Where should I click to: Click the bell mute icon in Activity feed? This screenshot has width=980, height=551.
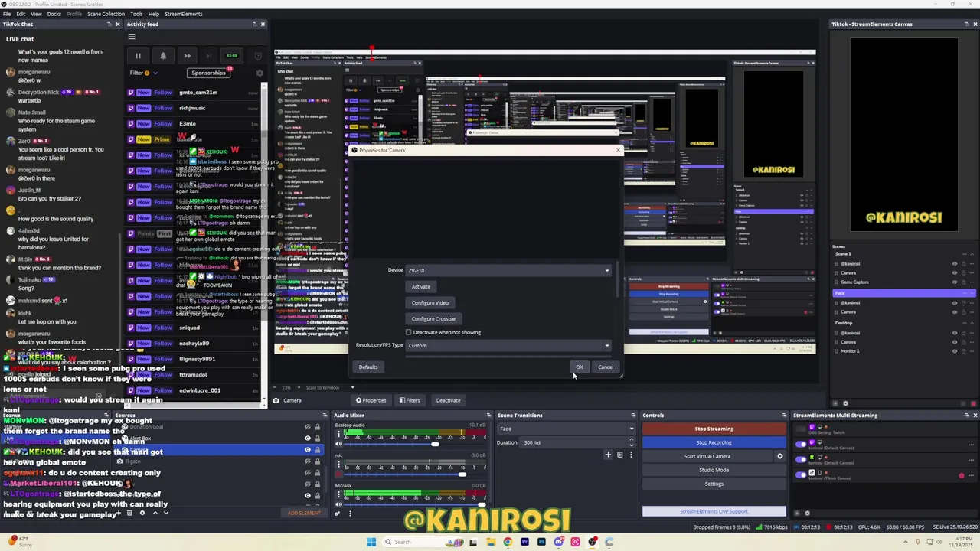click(x=163, y=56)
